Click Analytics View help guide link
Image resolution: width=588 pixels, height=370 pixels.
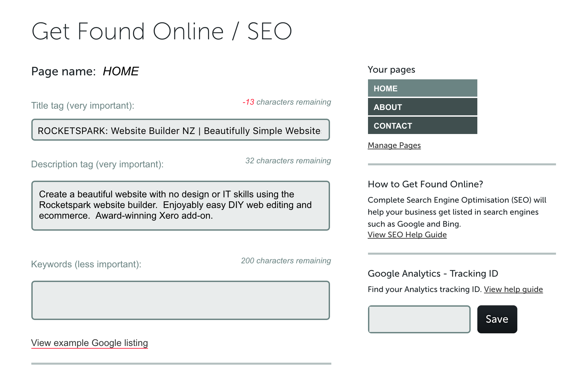[x=513, y=289]
